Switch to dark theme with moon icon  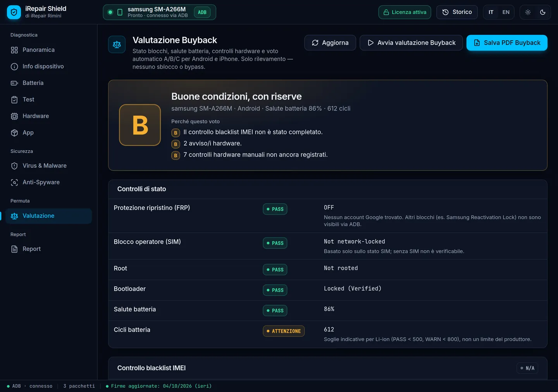pyautogui.click(x=543, y=12)
